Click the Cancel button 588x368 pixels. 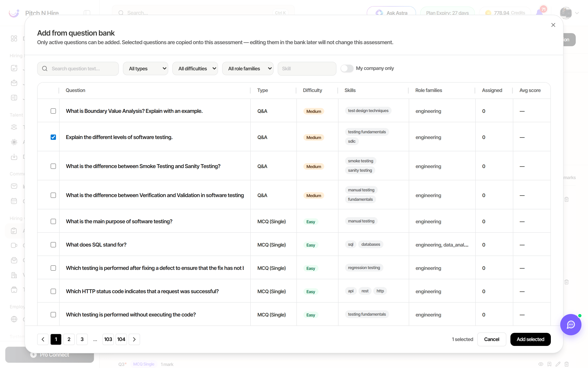(x=492, y=339)
